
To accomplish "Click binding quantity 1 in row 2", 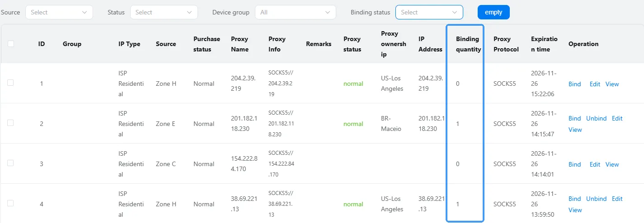I will pyautogui.click(x=458, y=124).
